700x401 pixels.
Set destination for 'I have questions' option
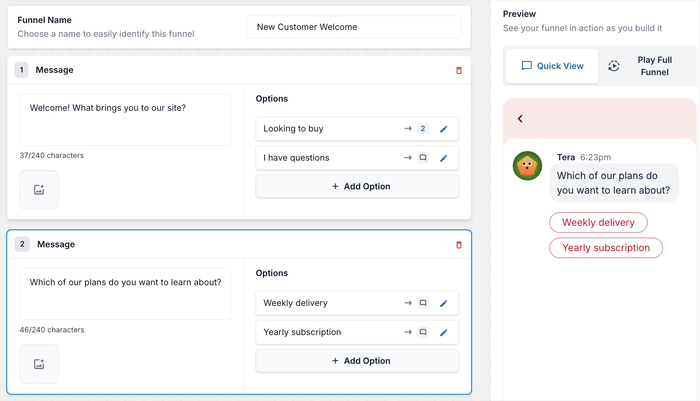click(422, 158)
